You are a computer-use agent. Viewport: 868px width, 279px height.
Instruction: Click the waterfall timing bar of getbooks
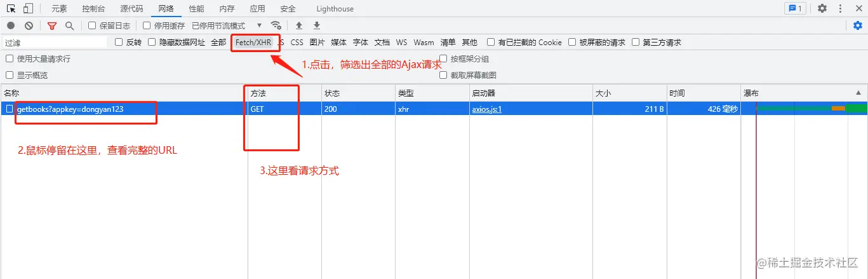click(811, 109)
